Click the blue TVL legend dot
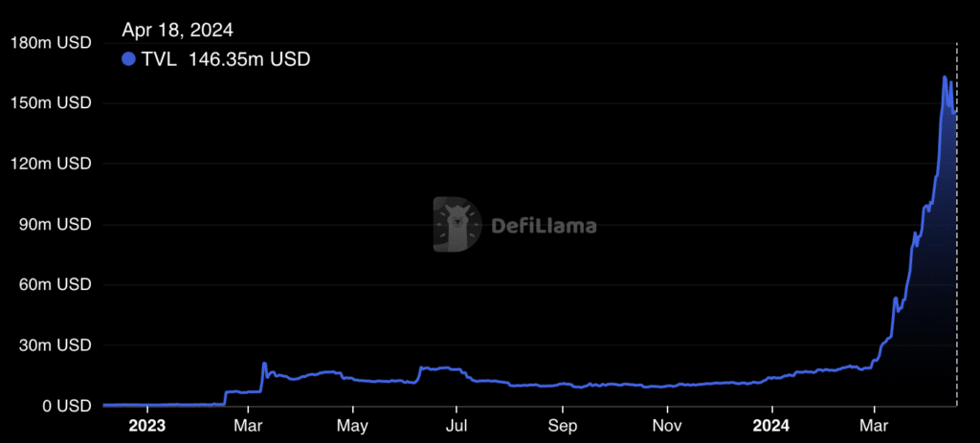Screen dimensions: 980x443 [x=129, y=59]
